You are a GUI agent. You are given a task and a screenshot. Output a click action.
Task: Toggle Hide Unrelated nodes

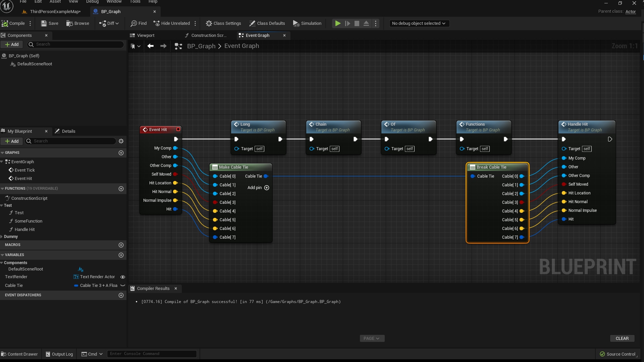tap(171, 23)
